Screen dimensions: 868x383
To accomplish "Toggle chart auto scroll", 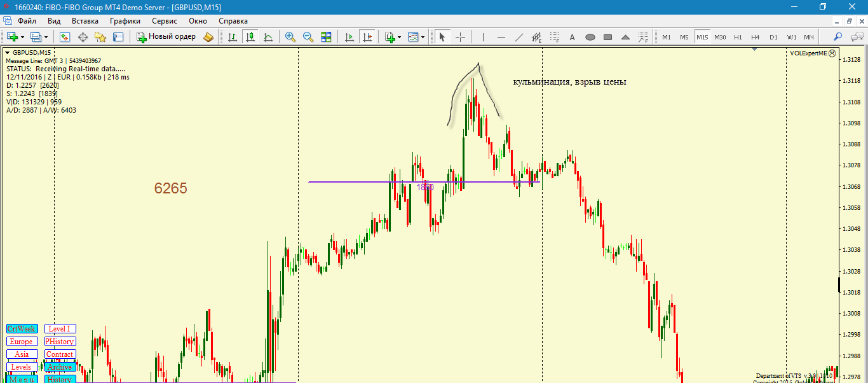I will coord(349,37).
